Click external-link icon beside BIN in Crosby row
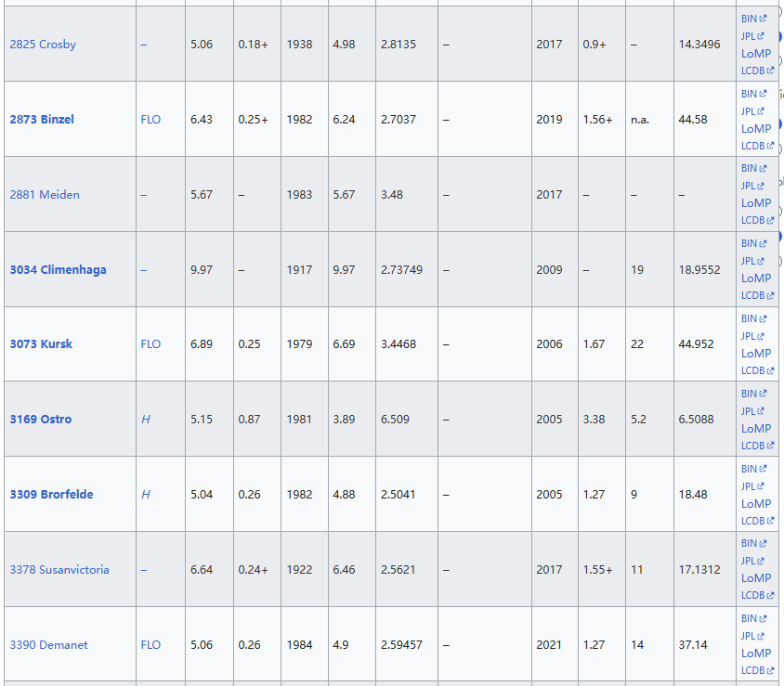784x686 pixels. [x=764, y=19]
